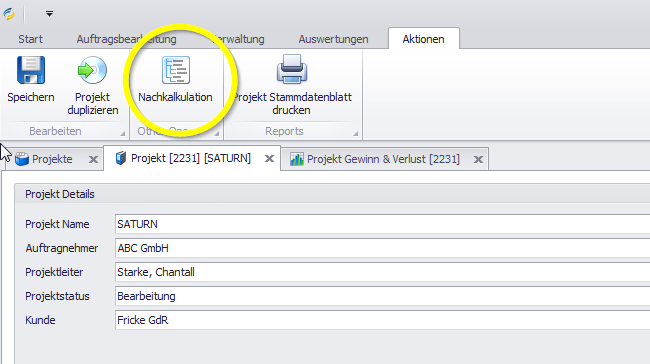Open Projekt Gewinn & Verlust [2231] tab
The width and height of the screenshot is (650, 364).
coord(383,159)
